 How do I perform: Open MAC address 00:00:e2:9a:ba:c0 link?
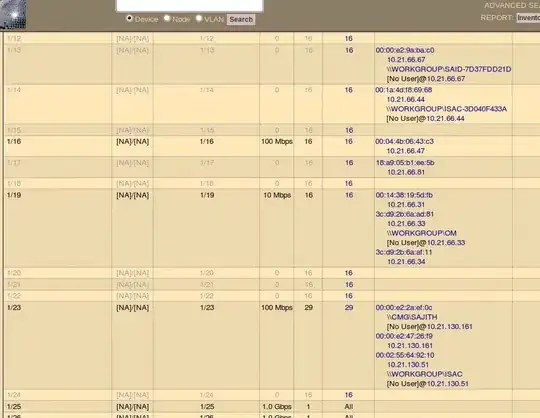(405, 50)
